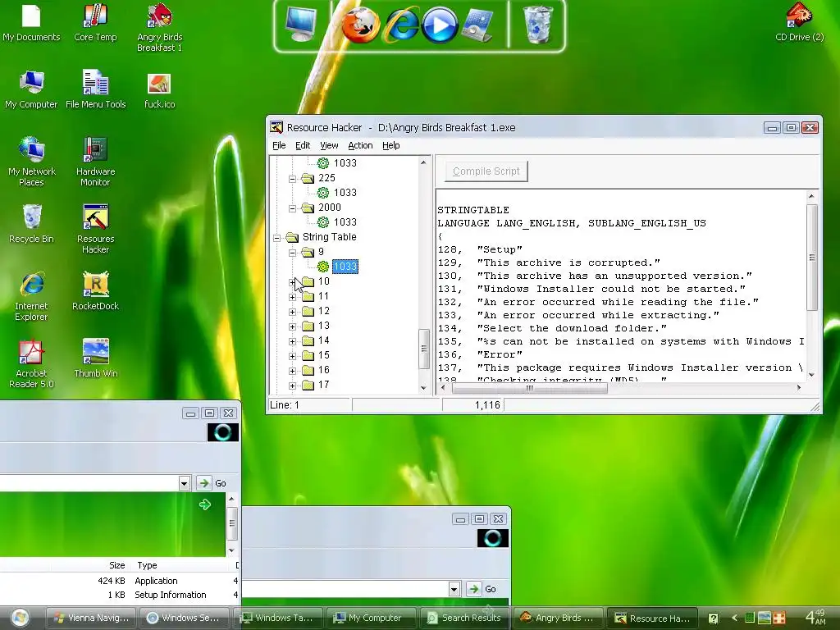
Task: Collapse the String Table folder 9
Action: 293,253
